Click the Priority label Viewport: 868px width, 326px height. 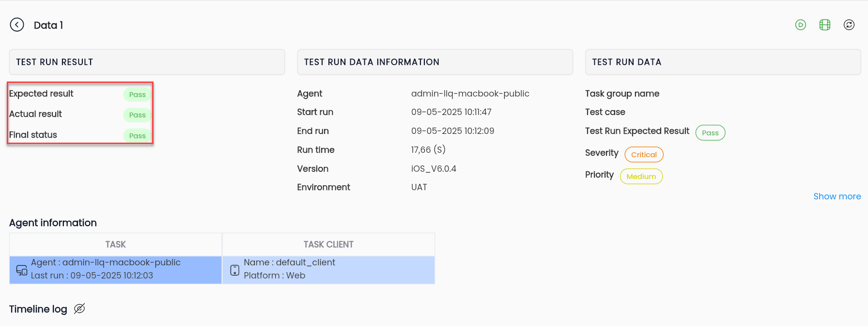click(599, 175)
